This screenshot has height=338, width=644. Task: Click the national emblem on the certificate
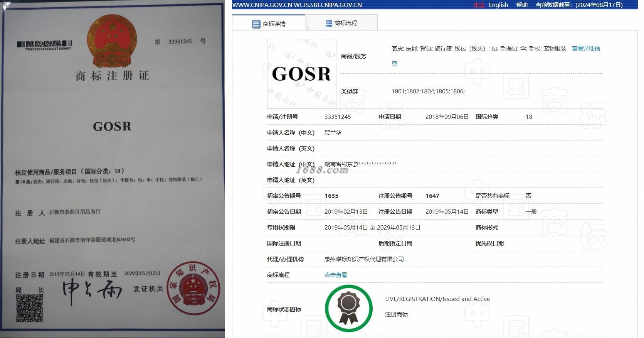(x=112, y=41)
